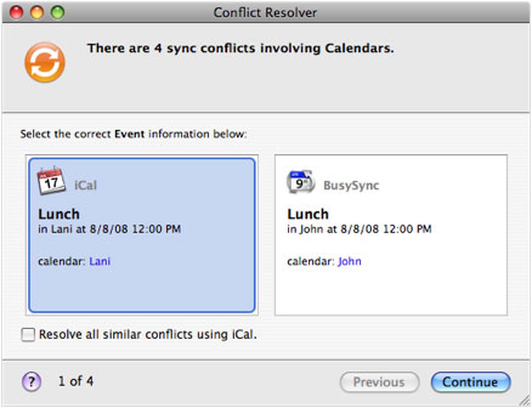Click the Lunch heading in the iCal card
This screenshot has width=532, height=408.
pyautogui.click(x=59, y=214)
